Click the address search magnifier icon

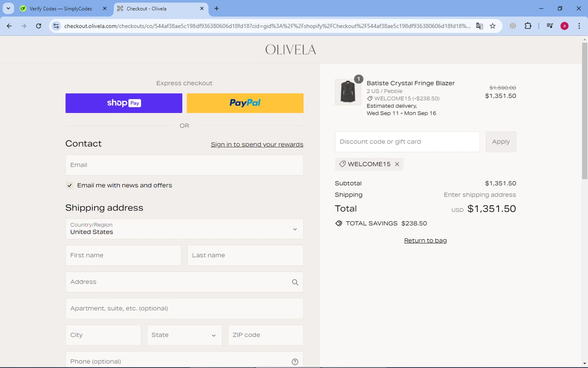tap(295, 282)
